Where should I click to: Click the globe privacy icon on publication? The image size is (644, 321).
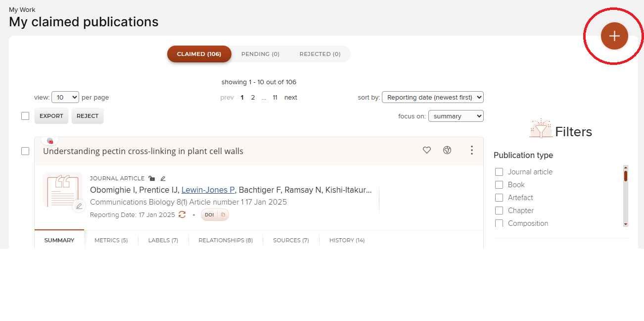tap(447, 150)
